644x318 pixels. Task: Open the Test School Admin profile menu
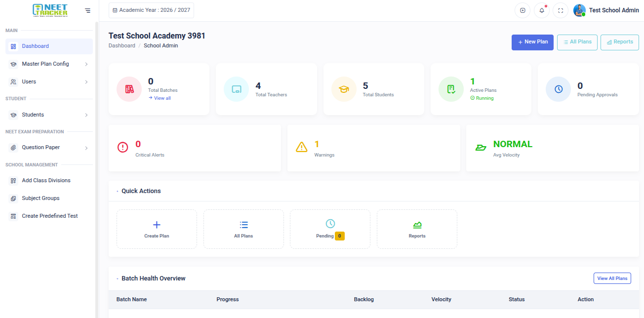(606, 10)
